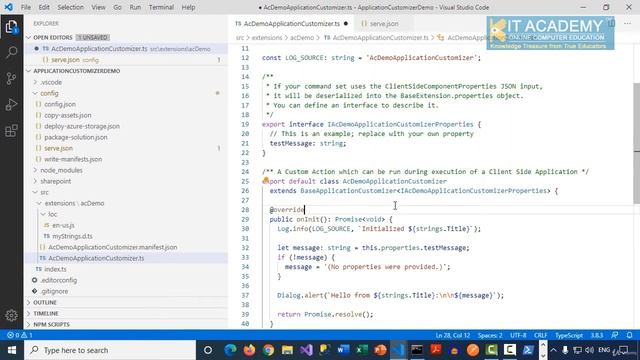Open Firefox from the taskbar
Image resolution: width=640 pixels, height=360 pixels.
pyautogui.click(x=249, y=350)
